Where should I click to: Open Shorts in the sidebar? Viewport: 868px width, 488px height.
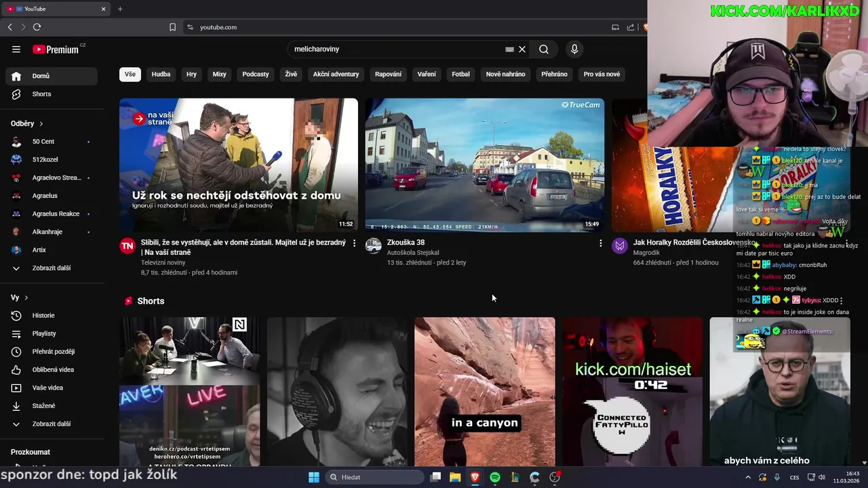coord(52,94)
